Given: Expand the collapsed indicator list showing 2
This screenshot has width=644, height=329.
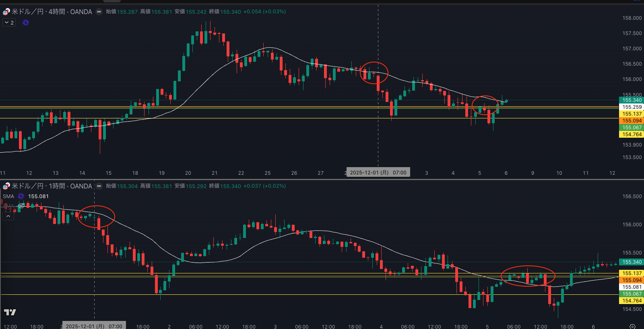Looking at the screenshot, I should (x=9, y=23).
